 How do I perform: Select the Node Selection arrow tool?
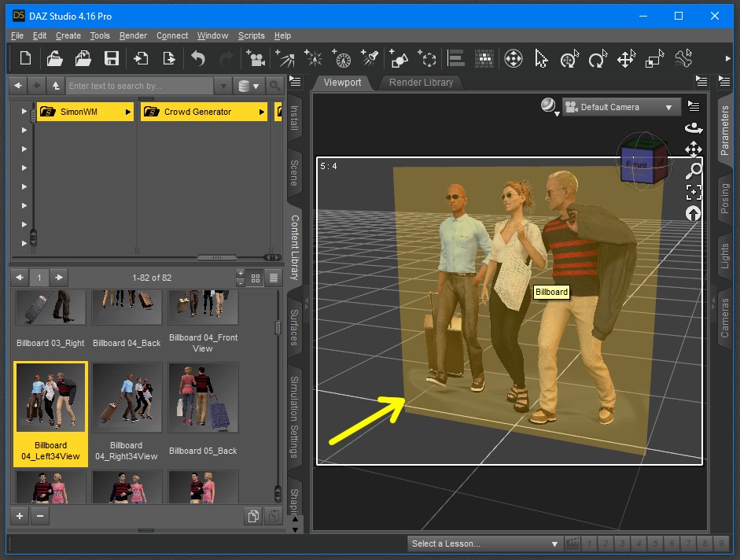click(x=541, y=58)
